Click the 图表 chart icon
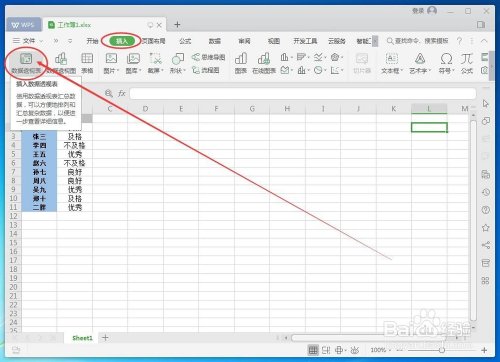This screenshot has width=500, height=362. click(241, 59)
